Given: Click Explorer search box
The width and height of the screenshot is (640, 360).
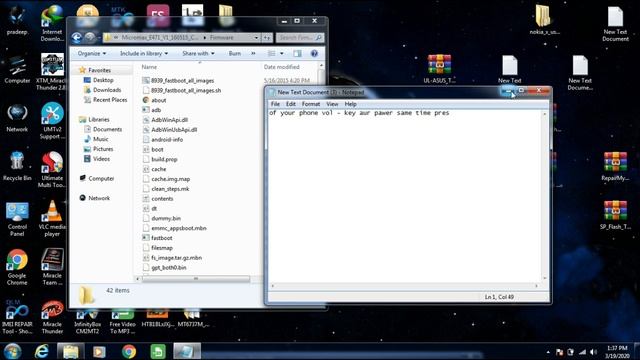Looking at the screenshot, I should click(x=300, y=38).
